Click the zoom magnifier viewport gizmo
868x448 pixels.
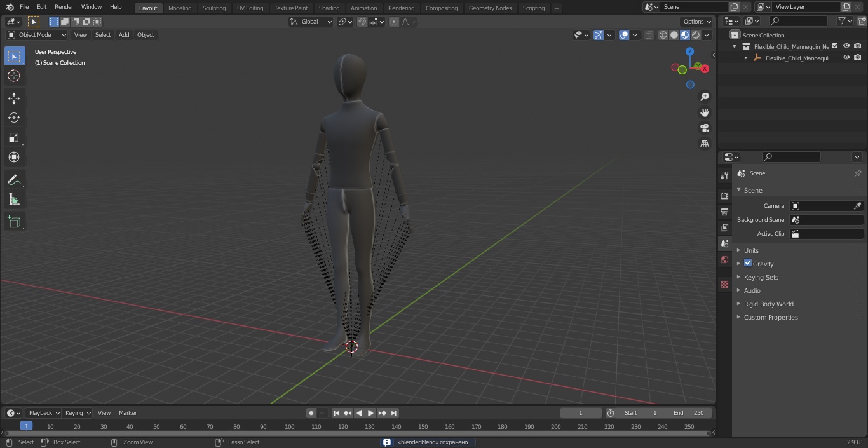click(x=704, y=97)
